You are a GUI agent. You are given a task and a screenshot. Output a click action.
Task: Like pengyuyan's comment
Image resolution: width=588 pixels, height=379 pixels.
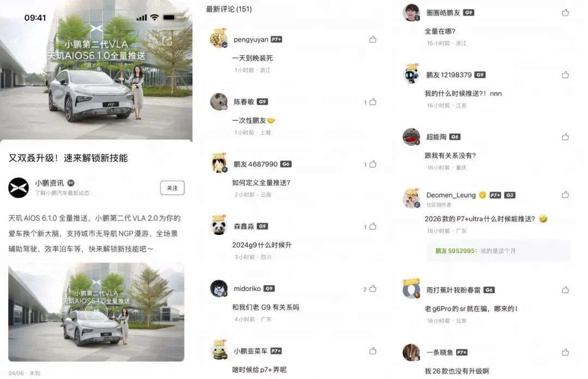(x=372, y=39)
